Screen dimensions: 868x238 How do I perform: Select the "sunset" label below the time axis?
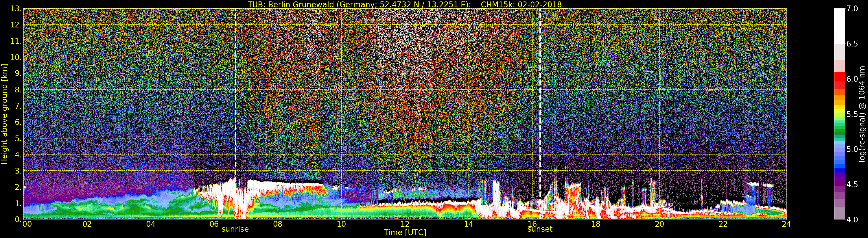click(540, 229)
